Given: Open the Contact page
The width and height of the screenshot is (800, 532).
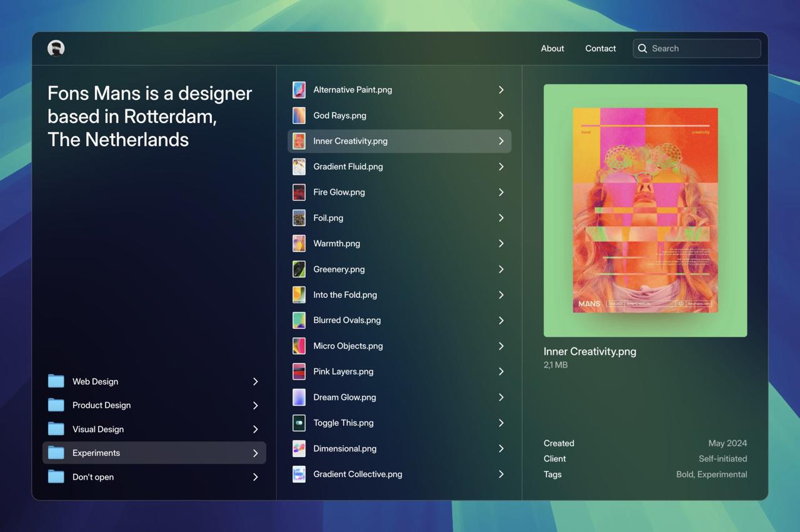Looking at the screenshot, I should coord(600,48).
